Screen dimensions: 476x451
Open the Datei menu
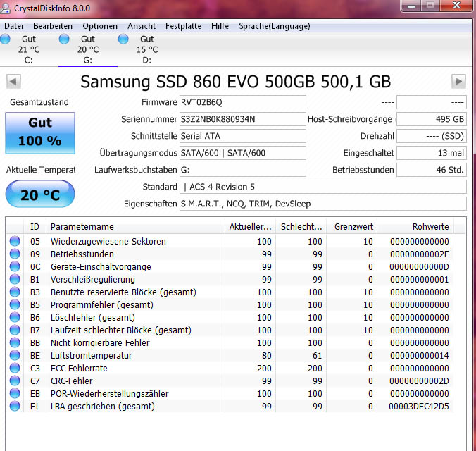pos(13,26)
